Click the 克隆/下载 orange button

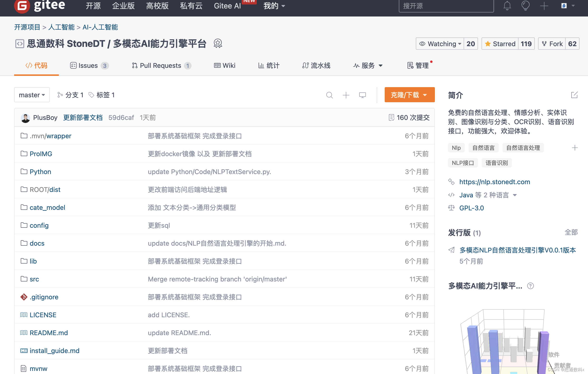click(407, 95)
